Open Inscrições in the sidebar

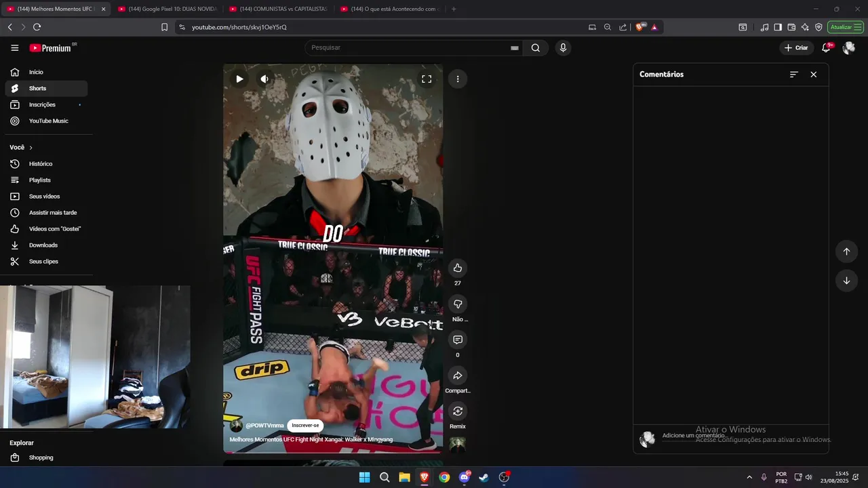46,104
